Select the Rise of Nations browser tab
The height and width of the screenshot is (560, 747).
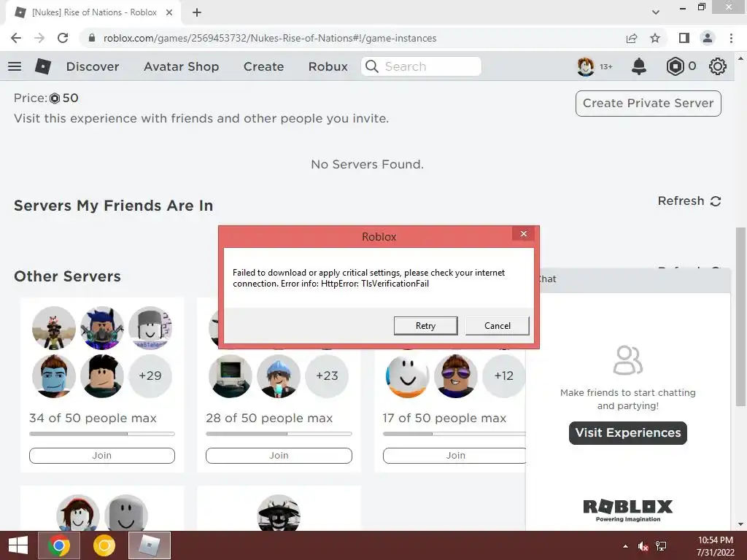point(93,12)
